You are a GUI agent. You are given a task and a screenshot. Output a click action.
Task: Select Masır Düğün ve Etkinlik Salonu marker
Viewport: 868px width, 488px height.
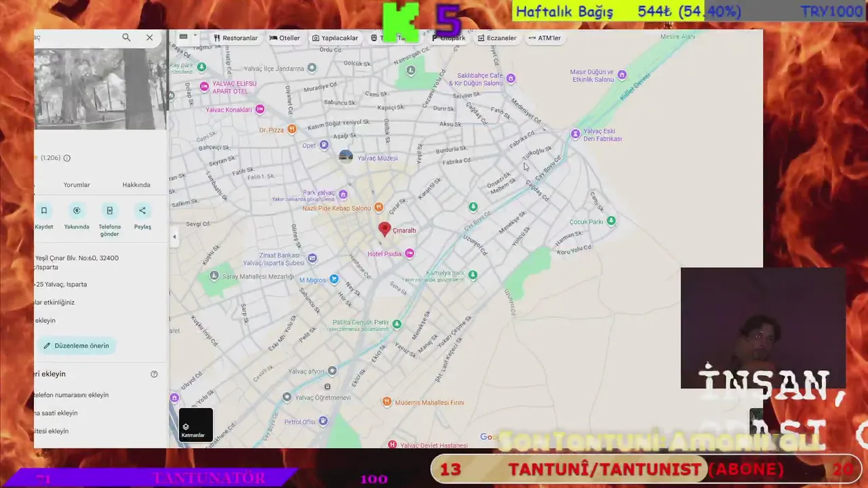622,75
